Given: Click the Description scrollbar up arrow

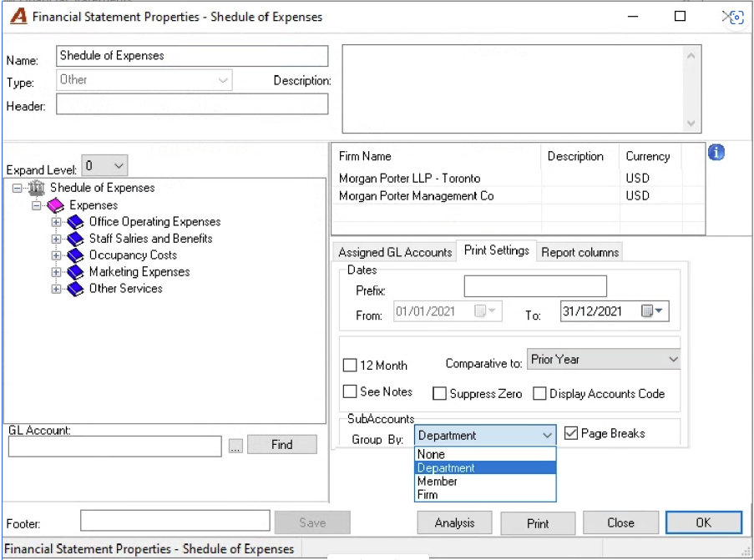Looking at the screenshot, I should pos(691,55).
